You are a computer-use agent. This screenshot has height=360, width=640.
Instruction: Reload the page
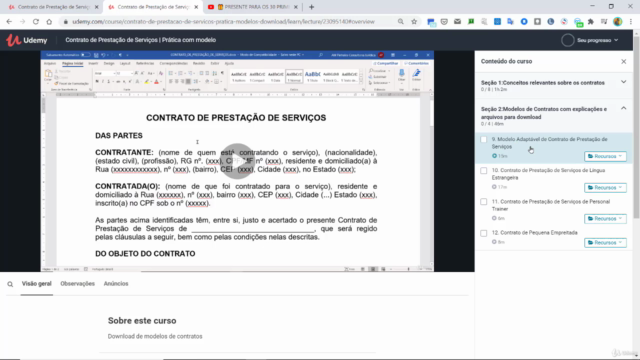(36, 22)
